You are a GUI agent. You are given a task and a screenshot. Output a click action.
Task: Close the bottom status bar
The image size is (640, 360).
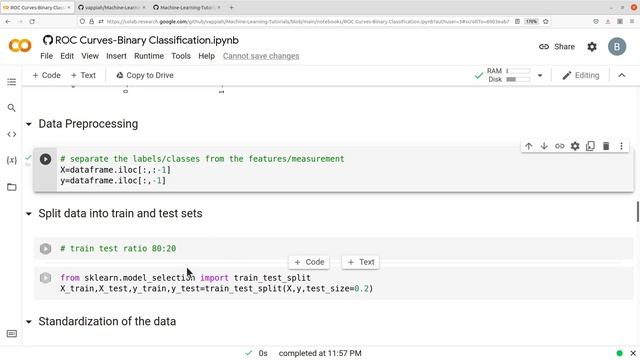pyautogui.click(x=633, y=353)
